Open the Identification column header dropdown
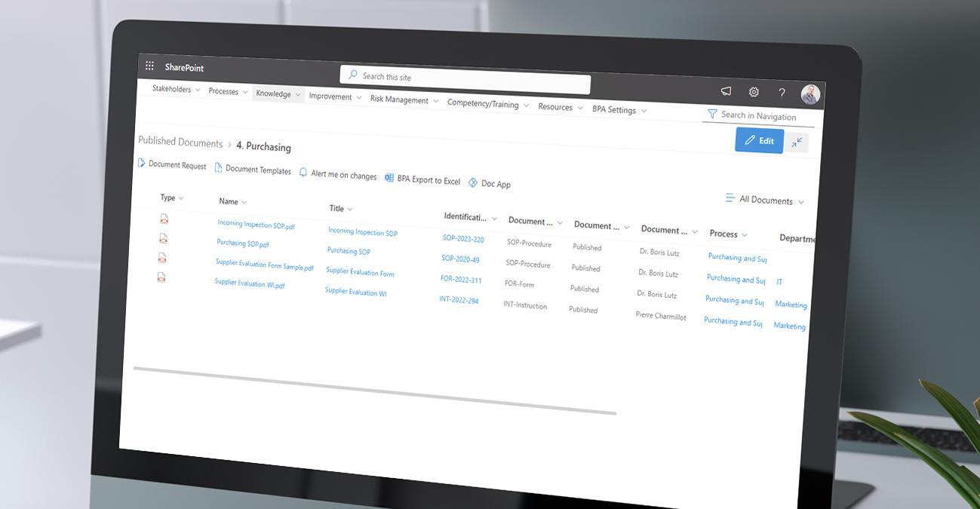 (x=471, y=217)
